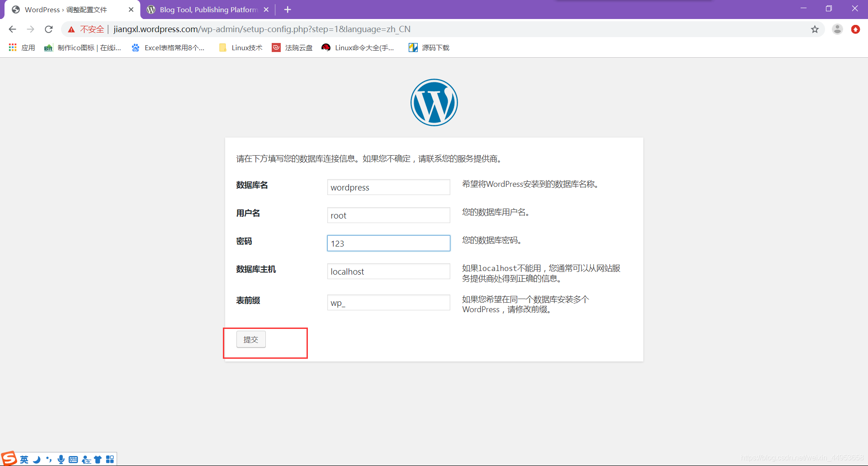868x466 pixels.
Task: Click the 密码 input field
Action: point(388,243)
